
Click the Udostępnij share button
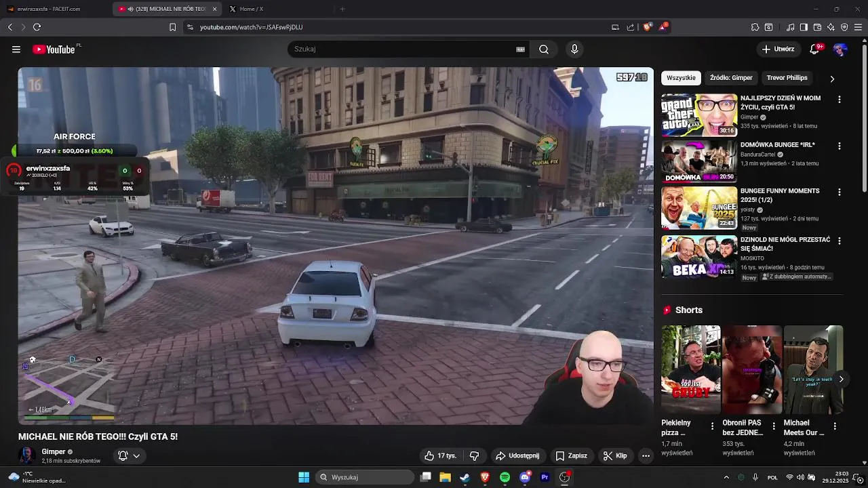[x=517, y=455]
